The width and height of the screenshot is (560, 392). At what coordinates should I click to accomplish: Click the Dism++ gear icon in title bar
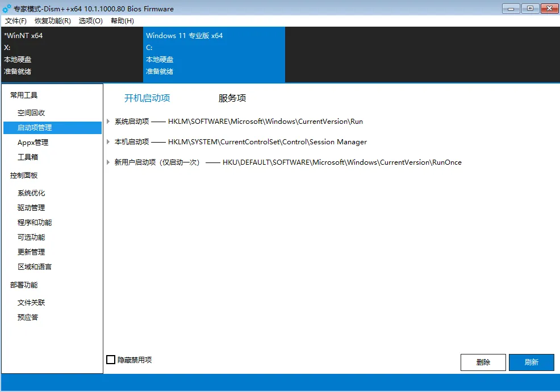pyautogui.click(x=7, y=9)
